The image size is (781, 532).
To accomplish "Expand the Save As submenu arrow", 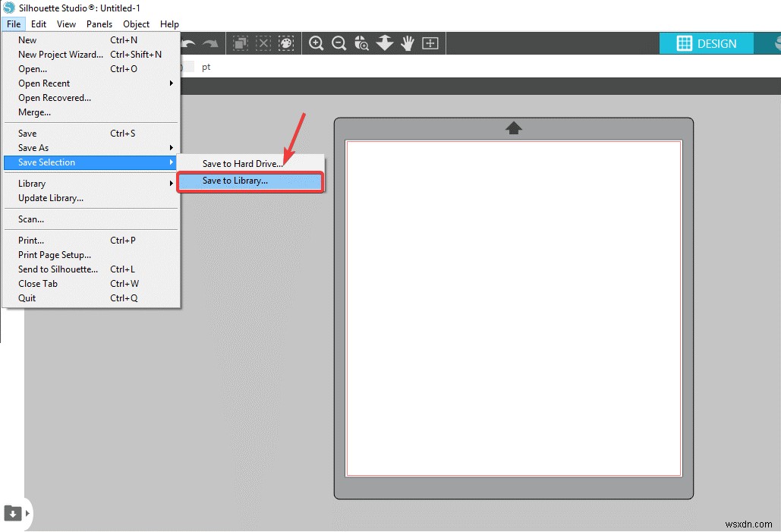I will coord(172,147).
